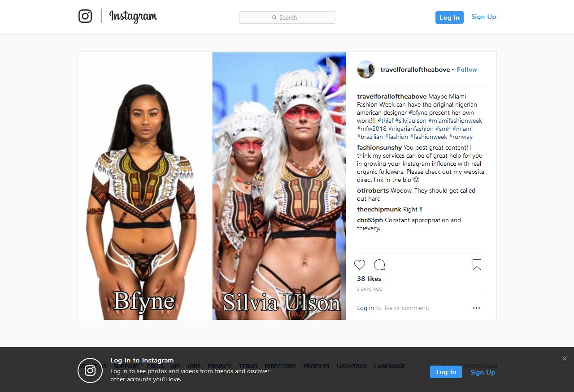
Task: Open the #bfyne hashtag link
Action: [418, 112]
